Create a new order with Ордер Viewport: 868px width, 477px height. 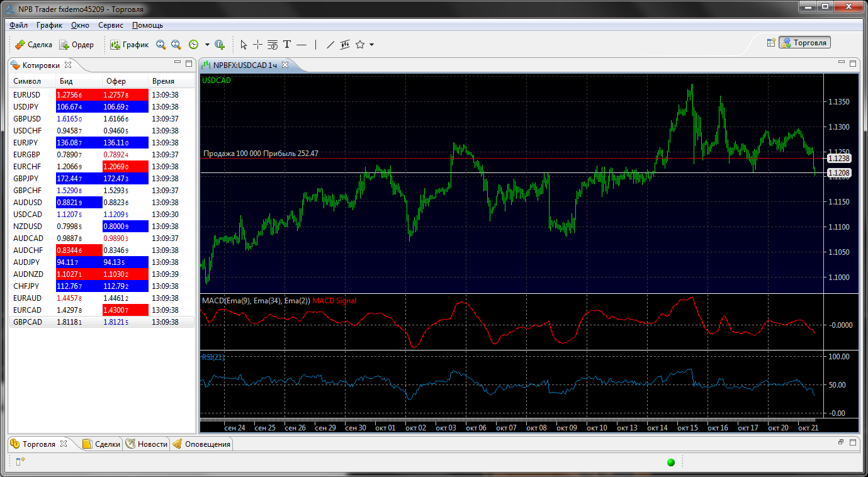click(x=76, y=45)
